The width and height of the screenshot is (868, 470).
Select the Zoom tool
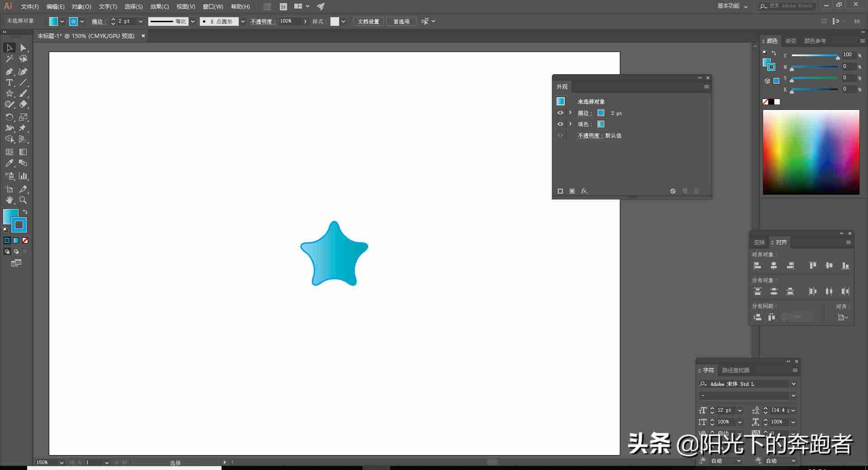(23, 200)
